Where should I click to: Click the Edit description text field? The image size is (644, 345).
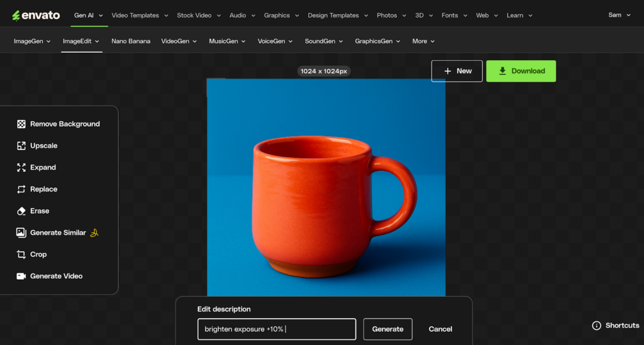[x=276, y=329]
